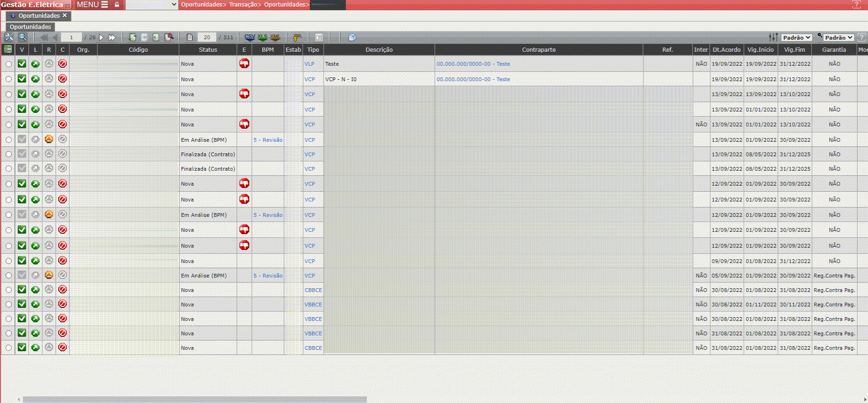868x403 pixels.
Task: Expand the blank dropdown beside the lock icon
Action: pos(152,5)
